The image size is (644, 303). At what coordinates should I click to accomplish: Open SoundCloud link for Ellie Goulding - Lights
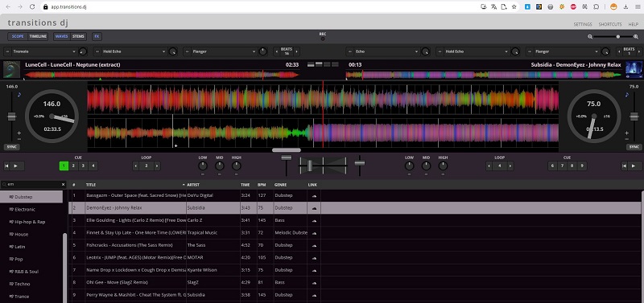coord(314,220)
